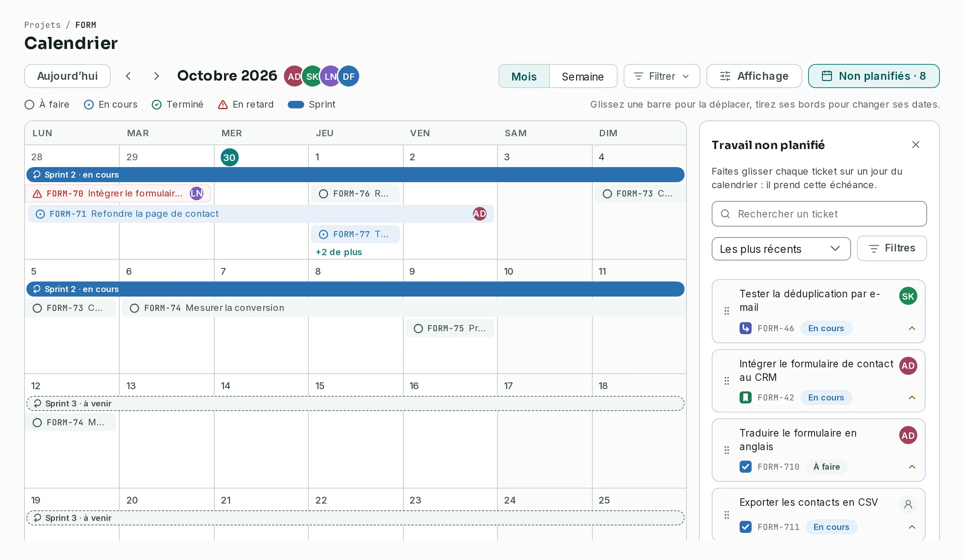The height and width of the screenshot is (560, 964).
Task: Click task type checkbox icon of FORM-711
Action: pyautogui.click(x=745, y=527)
